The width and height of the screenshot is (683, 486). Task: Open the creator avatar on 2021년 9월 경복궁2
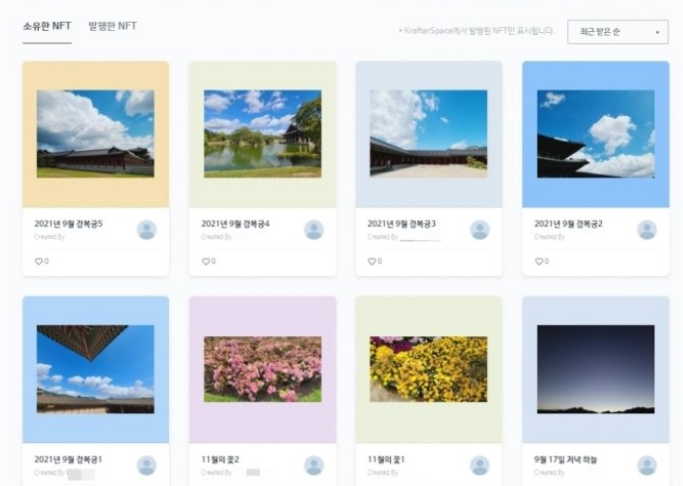tap(647, 230)
